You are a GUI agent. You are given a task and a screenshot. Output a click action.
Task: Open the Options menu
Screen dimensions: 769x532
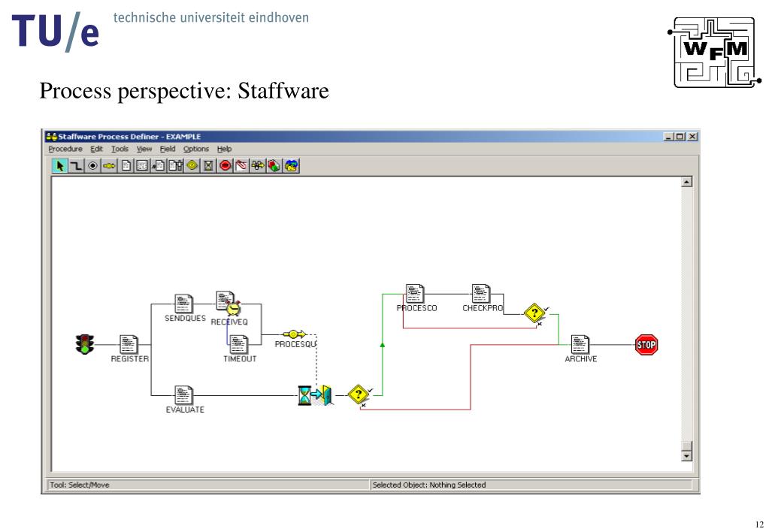click(196, 149)
